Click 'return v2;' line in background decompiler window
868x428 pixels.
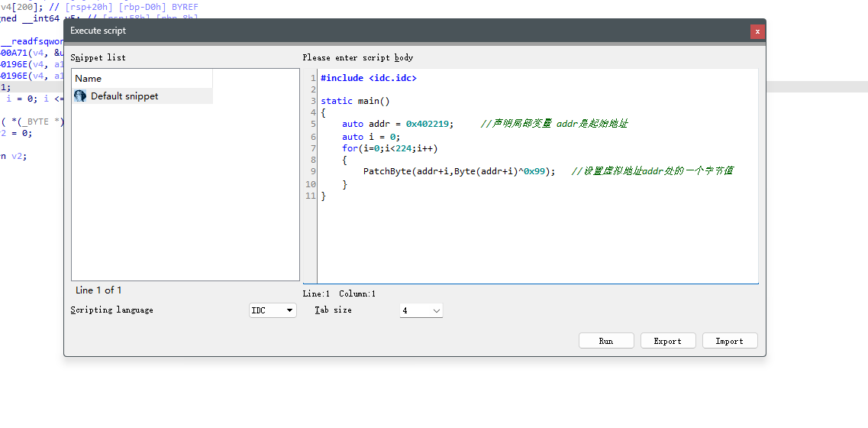(x=13, y=156)
